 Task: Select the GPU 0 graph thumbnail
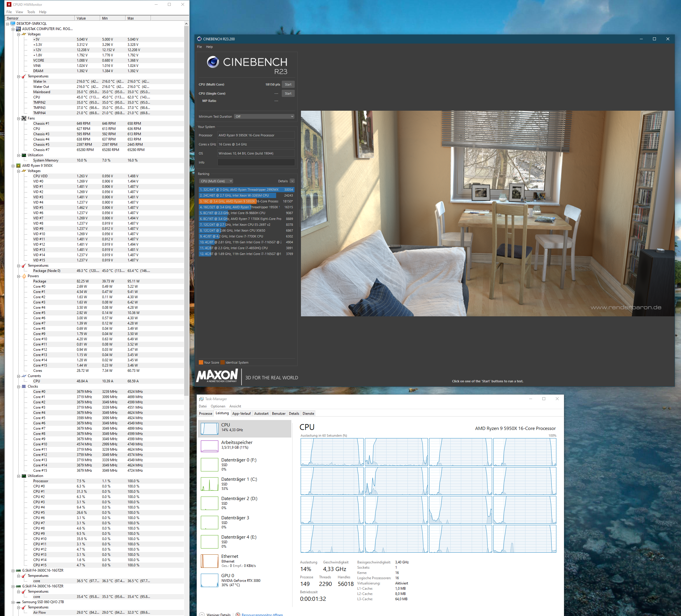[x=209, y=580]
